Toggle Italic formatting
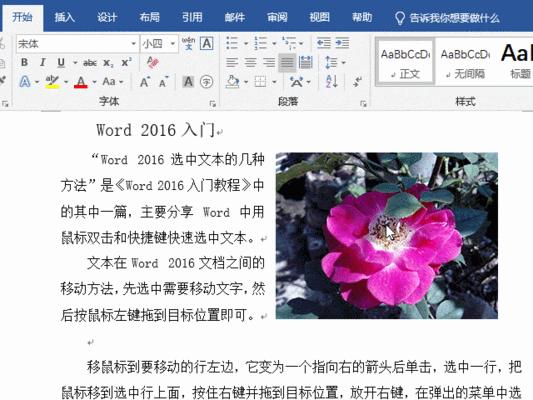This screenshot has width=533, height=400. 42,63
